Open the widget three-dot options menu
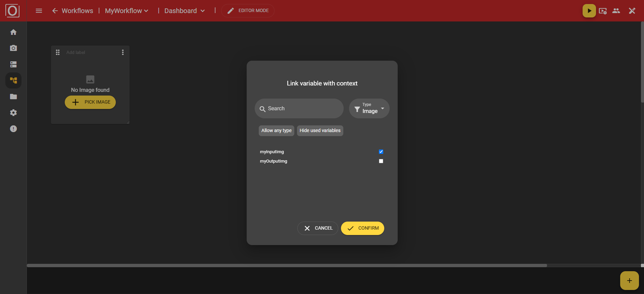Screen dimensions: 644x294 pyautogui.click(x=123, y=52)
